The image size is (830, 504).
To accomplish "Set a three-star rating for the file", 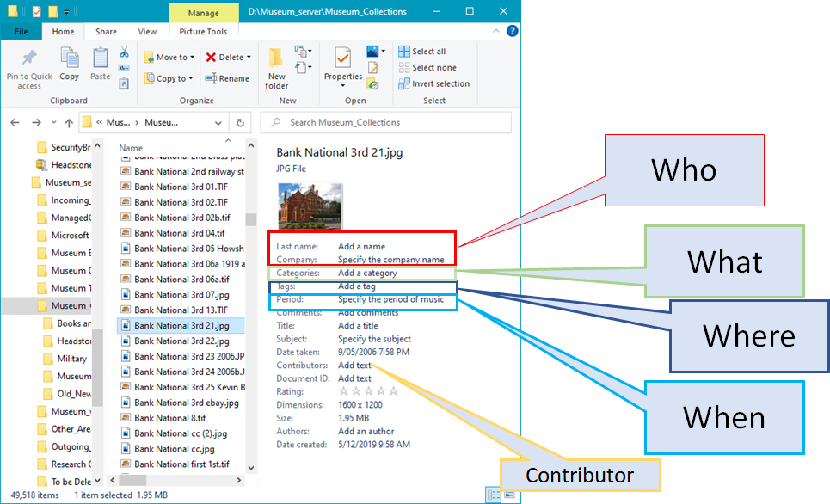I will tap(368, 391).
